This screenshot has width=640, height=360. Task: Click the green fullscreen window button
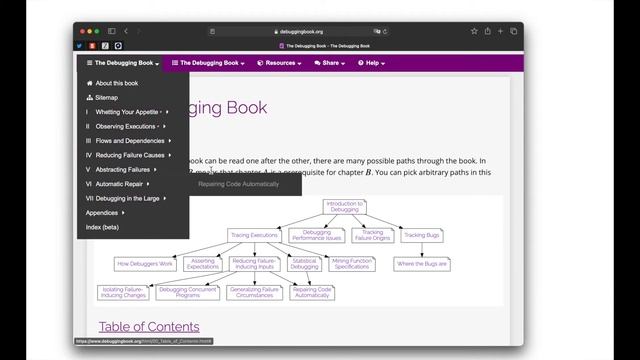pyautogui.click(x=97, y=31)
